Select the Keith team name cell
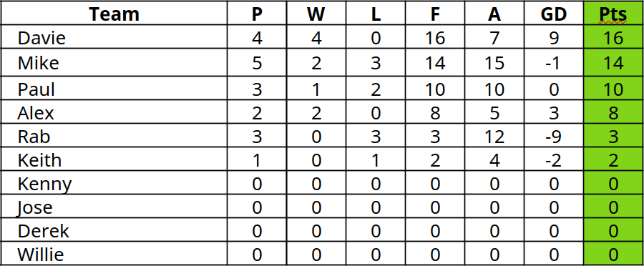 click(114, 159)
